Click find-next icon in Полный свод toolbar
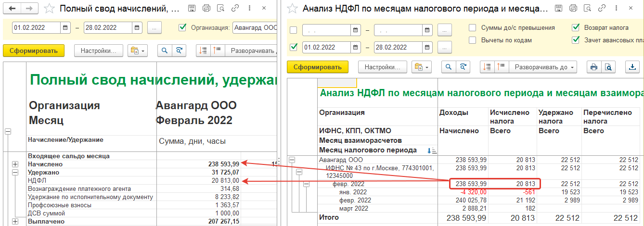 (x=179, y=50)
